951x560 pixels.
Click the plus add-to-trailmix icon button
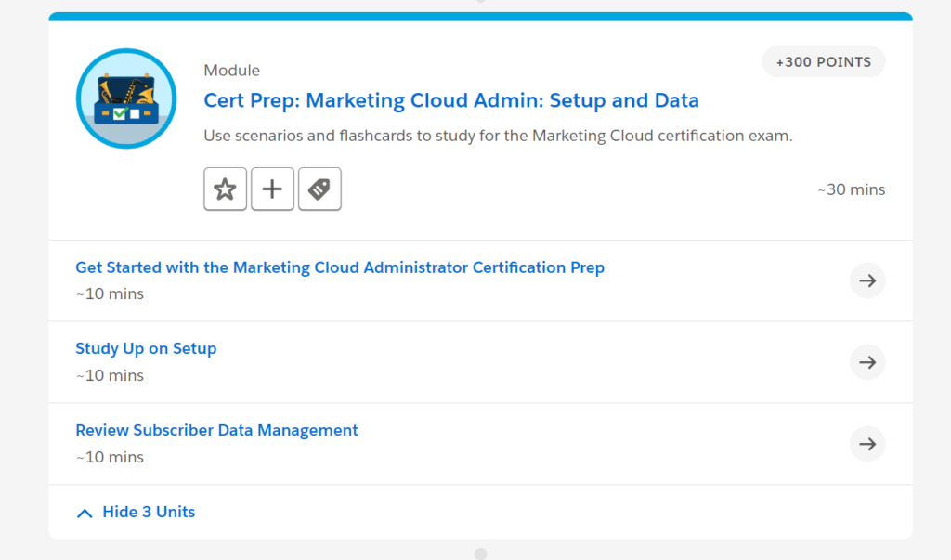pos(272,189)
